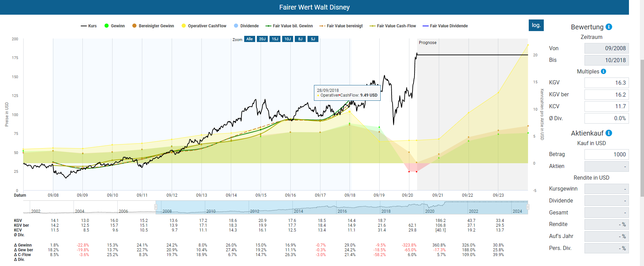Toggle Bereinigter Gewinn series visibility

click(153, 26)
